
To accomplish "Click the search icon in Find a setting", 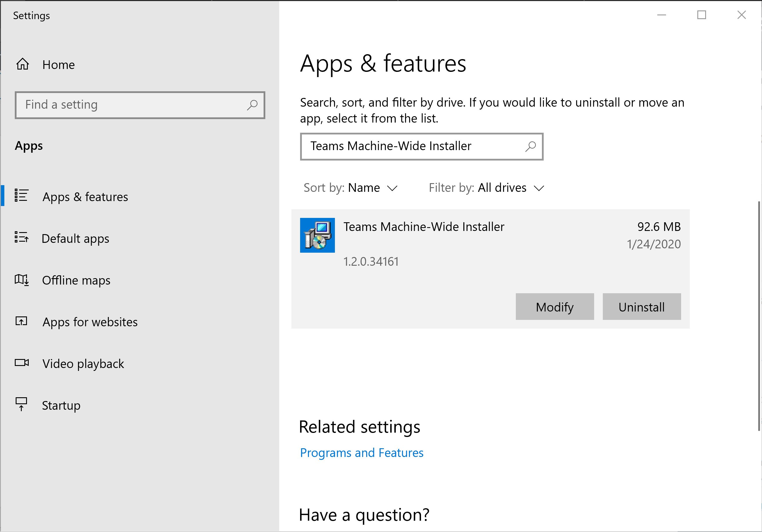I will coord(252,105).
